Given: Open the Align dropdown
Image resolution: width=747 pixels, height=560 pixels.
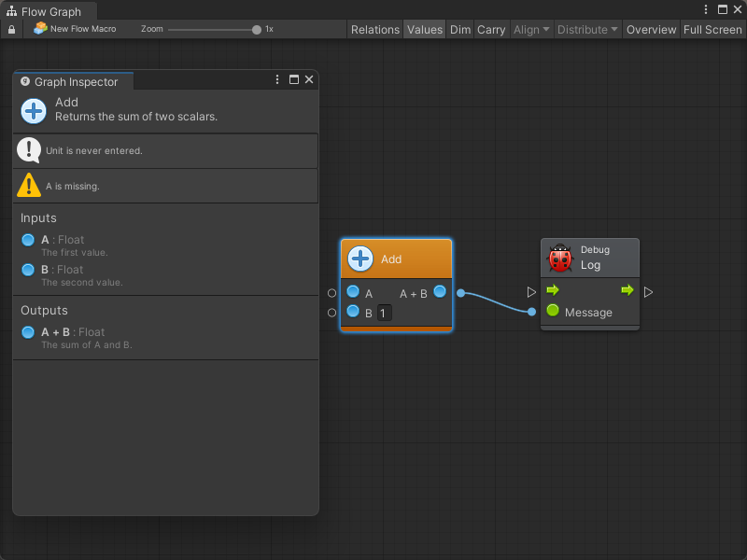Looking at the screenshot, I should coord(531,30).
